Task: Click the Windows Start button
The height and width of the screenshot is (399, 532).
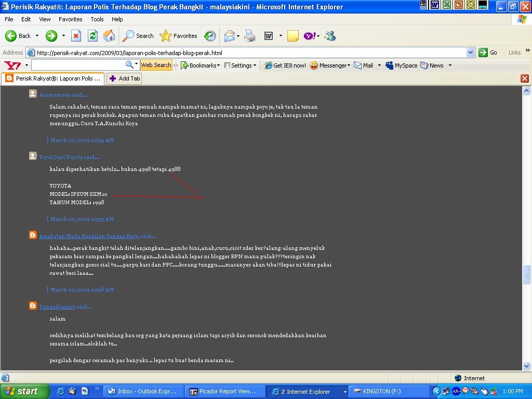Action: coord(25,392)
